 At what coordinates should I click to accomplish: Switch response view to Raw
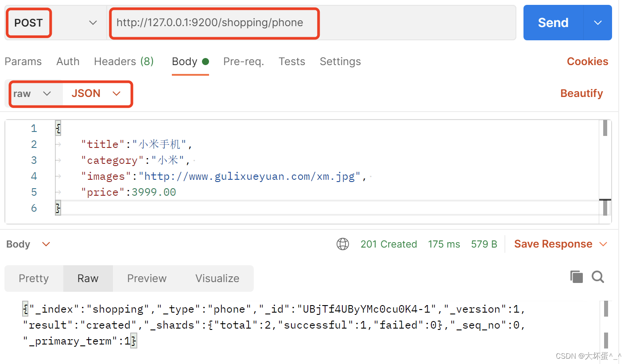point(88,279)
